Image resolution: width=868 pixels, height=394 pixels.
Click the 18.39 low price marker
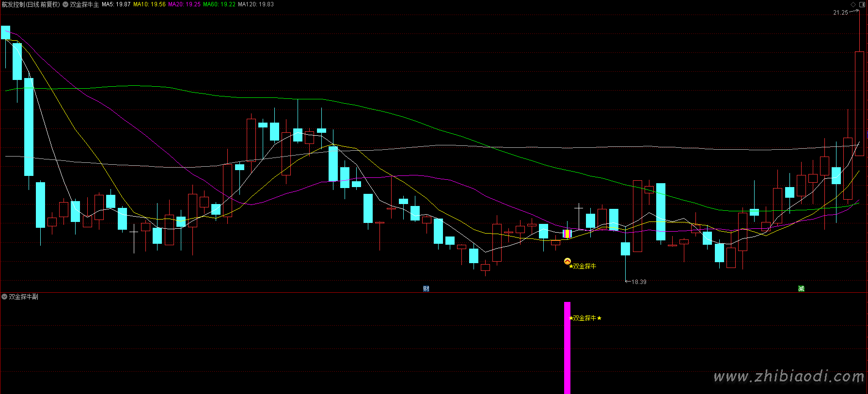coord(638,282)
